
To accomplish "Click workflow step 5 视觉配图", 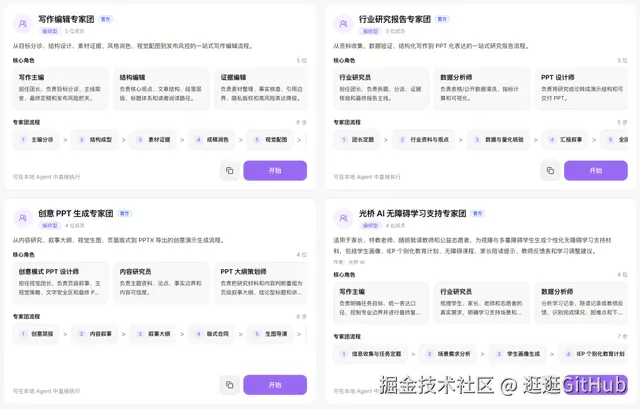I will click(x=270, y=140).
